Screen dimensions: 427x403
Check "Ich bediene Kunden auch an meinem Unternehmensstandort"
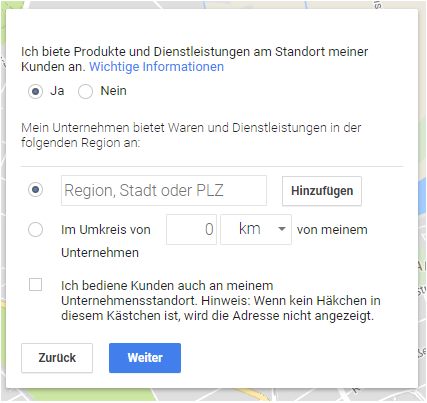point(35,285)
